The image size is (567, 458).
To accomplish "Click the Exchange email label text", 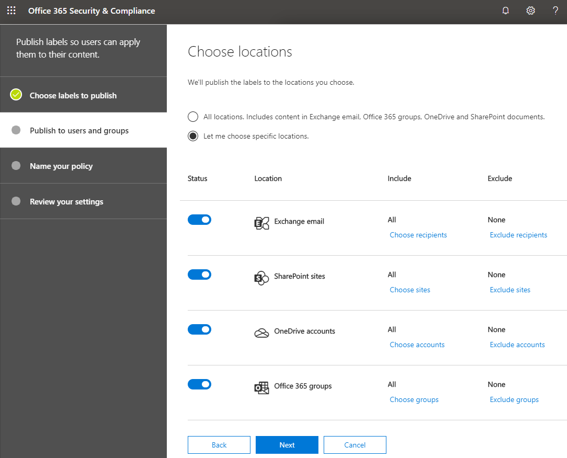I will 299,221.
